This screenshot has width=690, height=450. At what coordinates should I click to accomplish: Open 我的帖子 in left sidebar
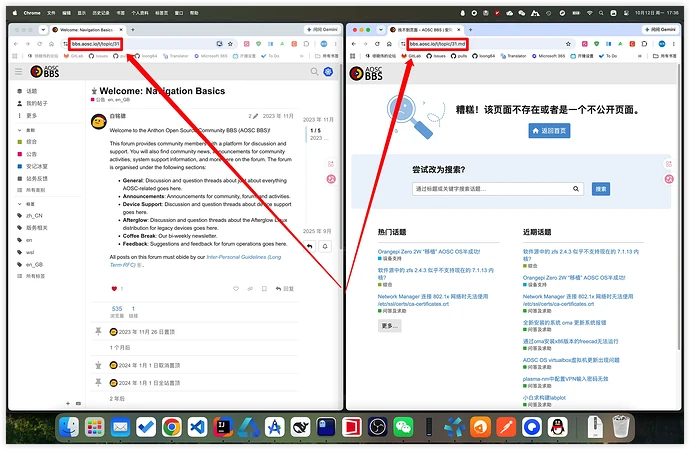(x=32, y=103)
